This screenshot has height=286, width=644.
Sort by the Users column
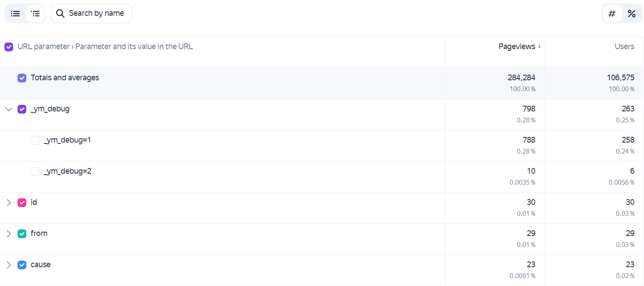pos(624,46)
